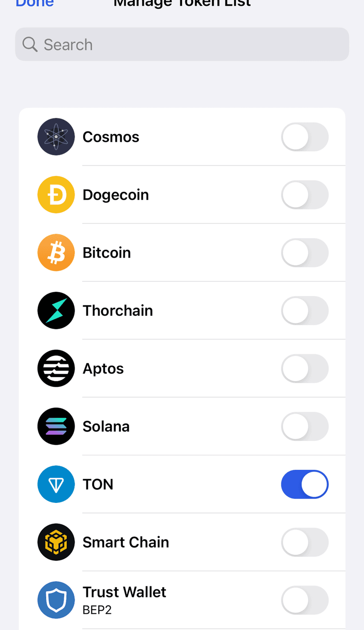
Task: Select the Smart Chain row label
Action: 126,542
